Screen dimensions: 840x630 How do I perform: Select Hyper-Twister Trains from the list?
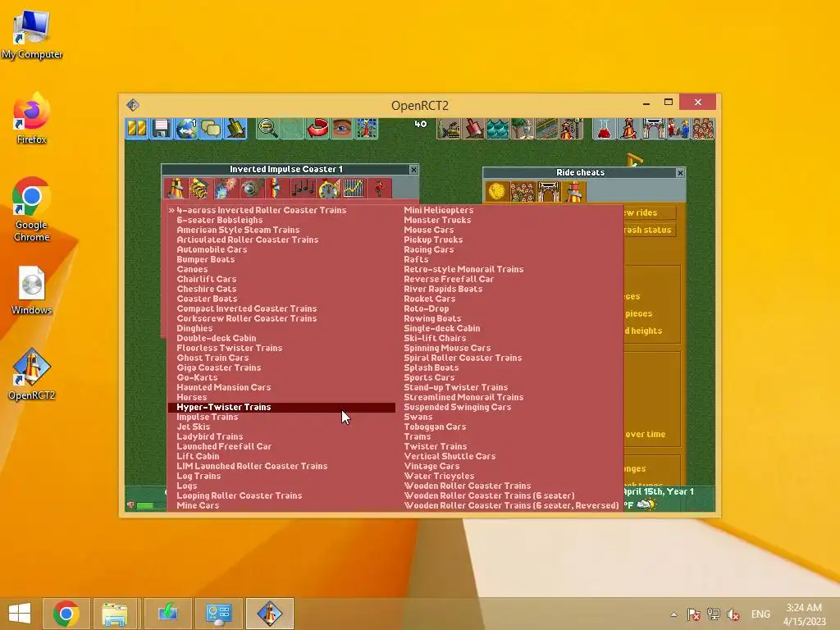point(281,407)
